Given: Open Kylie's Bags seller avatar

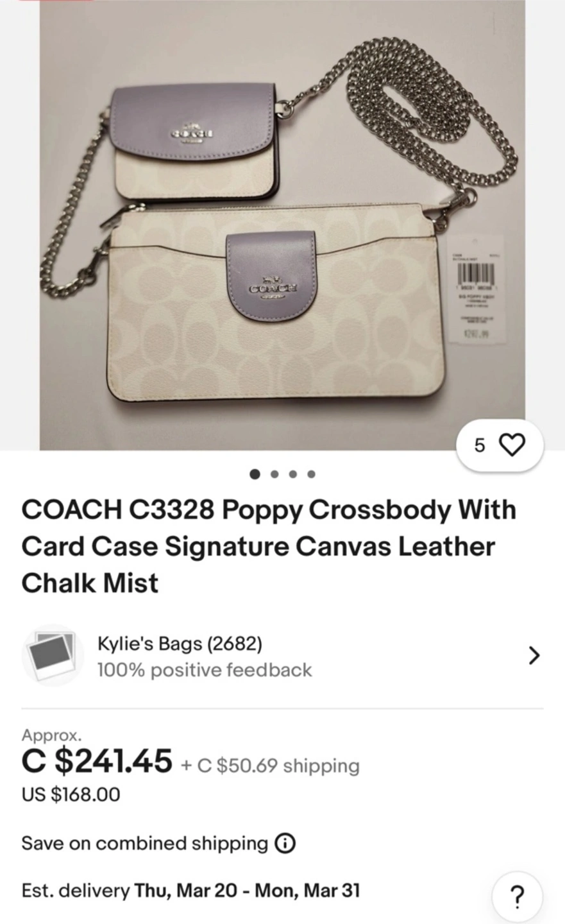Looking at the screenshot, I should coord(53,655).
